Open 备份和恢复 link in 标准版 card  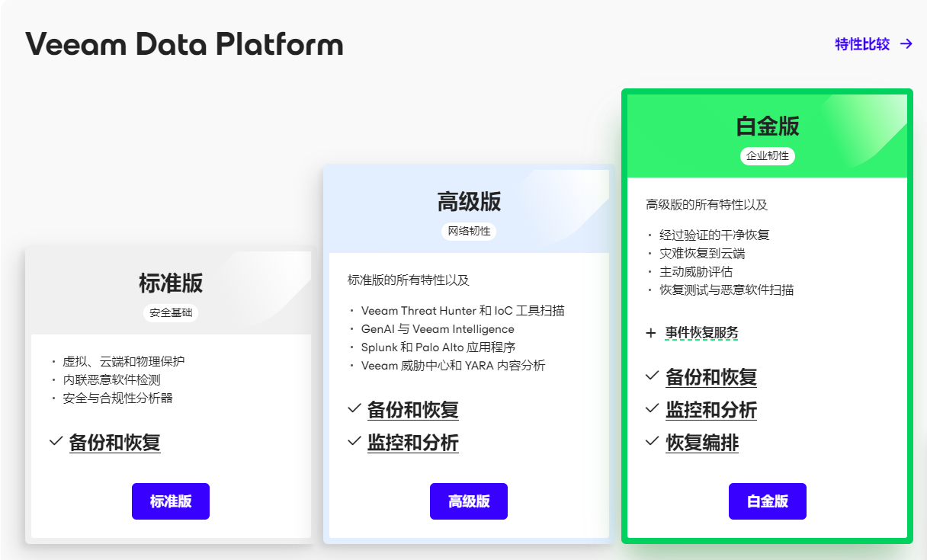pos(115,443)
